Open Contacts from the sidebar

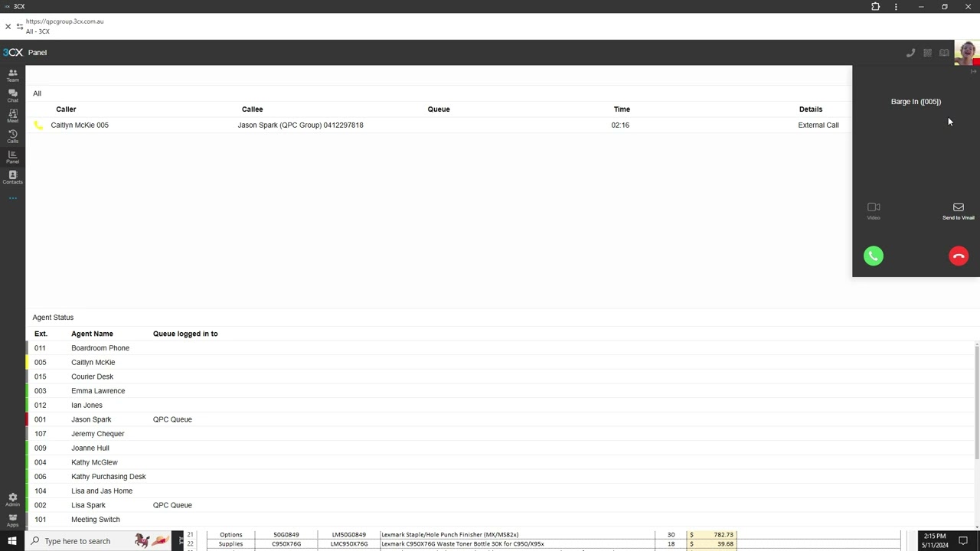click(x=12, y=177)
